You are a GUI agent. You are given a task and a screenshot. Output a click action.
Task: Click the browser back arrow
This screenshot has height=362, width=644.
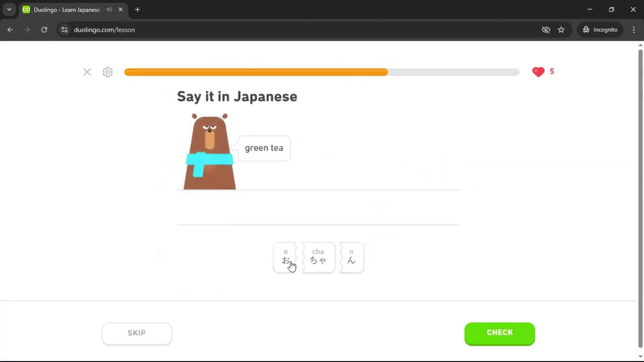click(x=10, y=29)
